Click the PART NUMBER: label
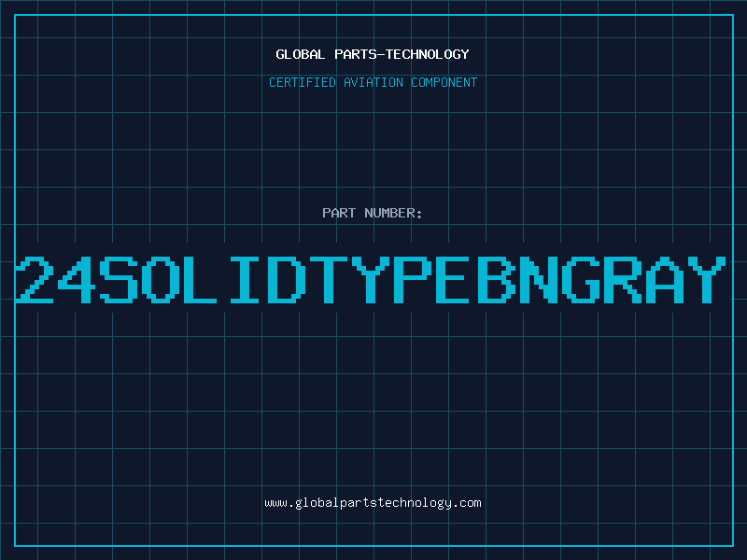This screenshot has height=560, width=747. tap(373, 213)
